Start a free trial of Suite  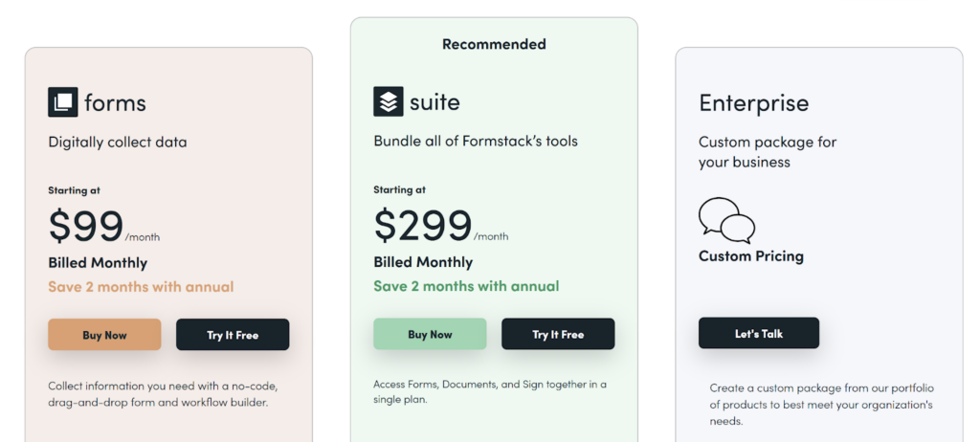click(558, 334)
